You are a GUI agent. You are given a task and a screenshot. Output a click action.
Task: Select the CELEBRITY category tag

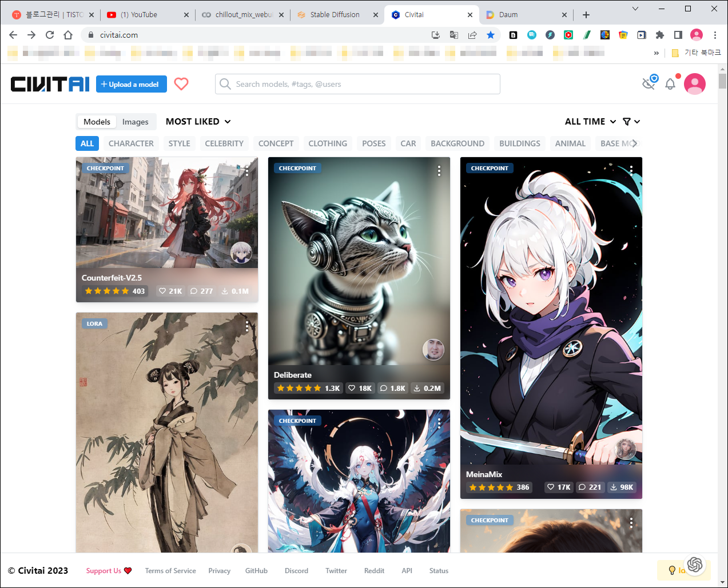224,143
